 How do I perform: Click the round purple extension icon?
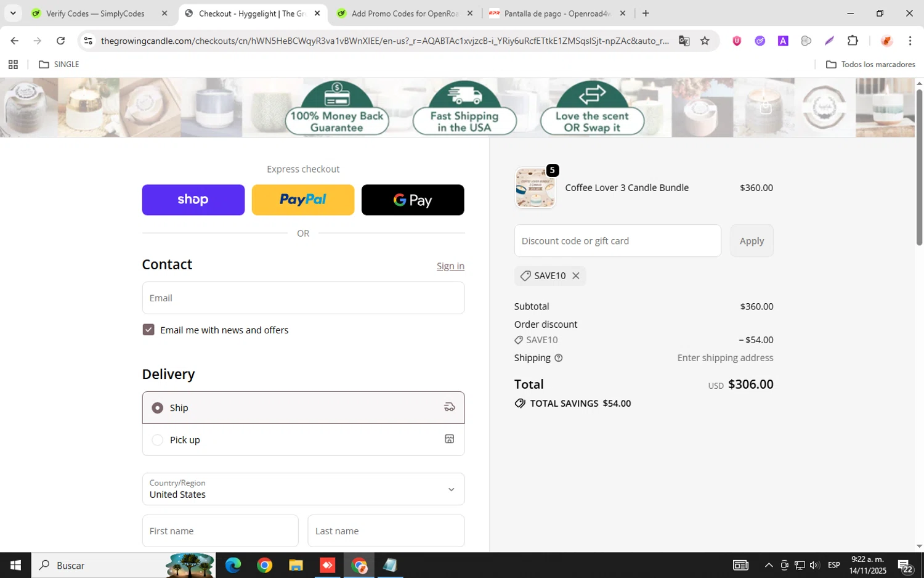(x=760, y=41)
